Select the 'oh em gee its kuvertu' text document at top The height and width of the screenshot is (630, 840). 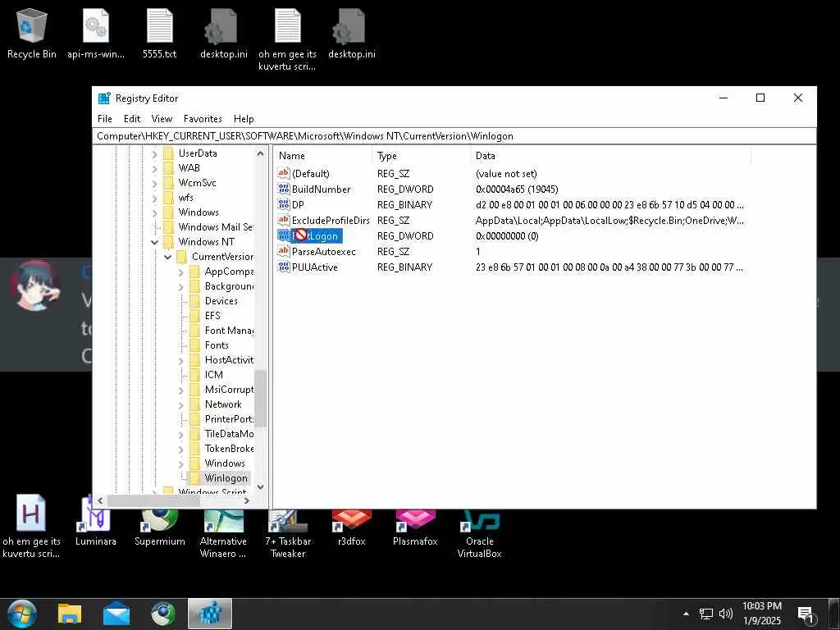[288, 39]
